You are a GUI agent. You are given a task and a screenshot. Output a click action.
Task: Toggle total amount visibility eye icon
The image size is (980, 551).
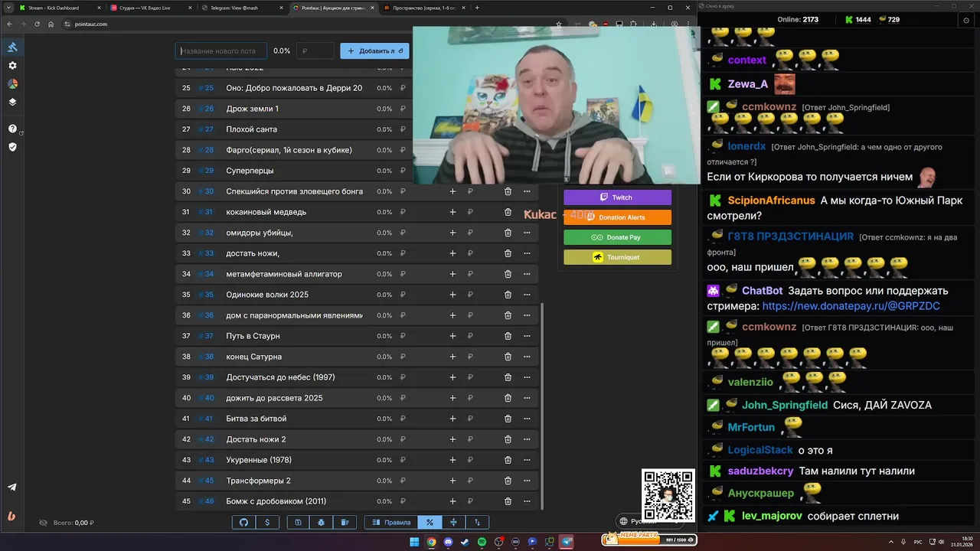(44, 523)
